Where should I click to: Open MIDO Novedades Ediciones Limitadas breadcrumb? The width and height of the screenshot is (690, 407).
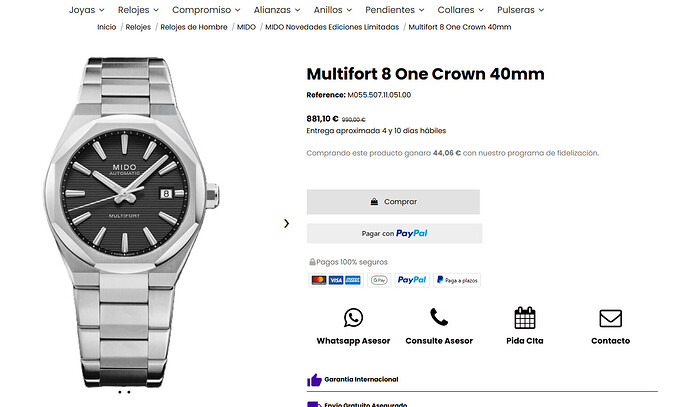[332, 27]
